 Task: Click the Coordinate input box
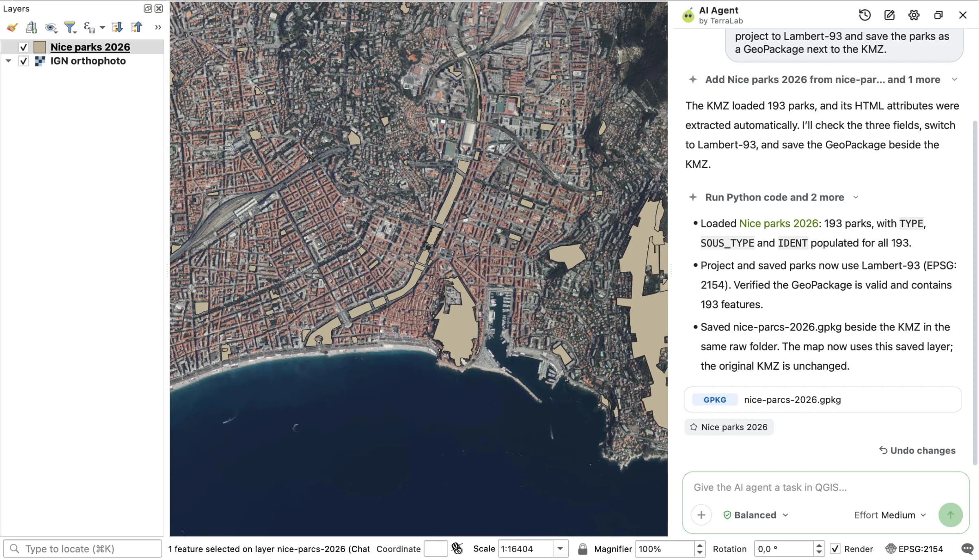click(436, 549)
